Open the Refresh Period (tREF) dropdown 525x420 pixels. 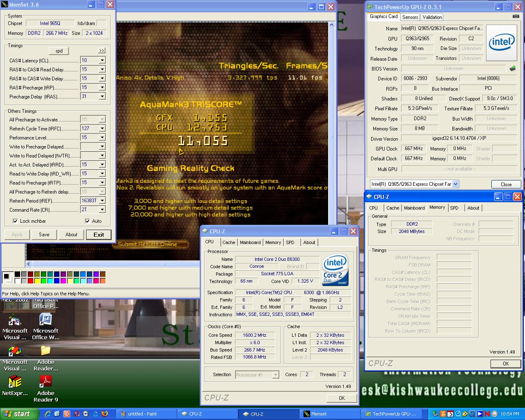[102, 201]
